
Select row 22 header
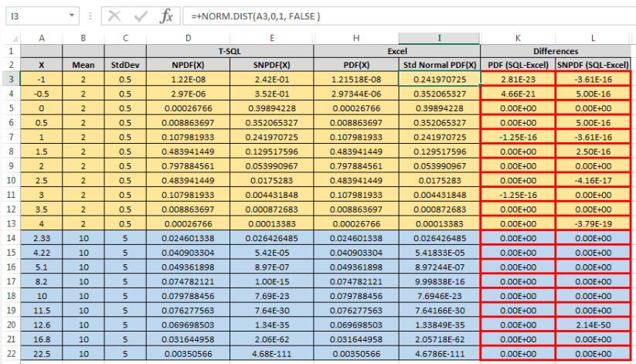[12, 354]
